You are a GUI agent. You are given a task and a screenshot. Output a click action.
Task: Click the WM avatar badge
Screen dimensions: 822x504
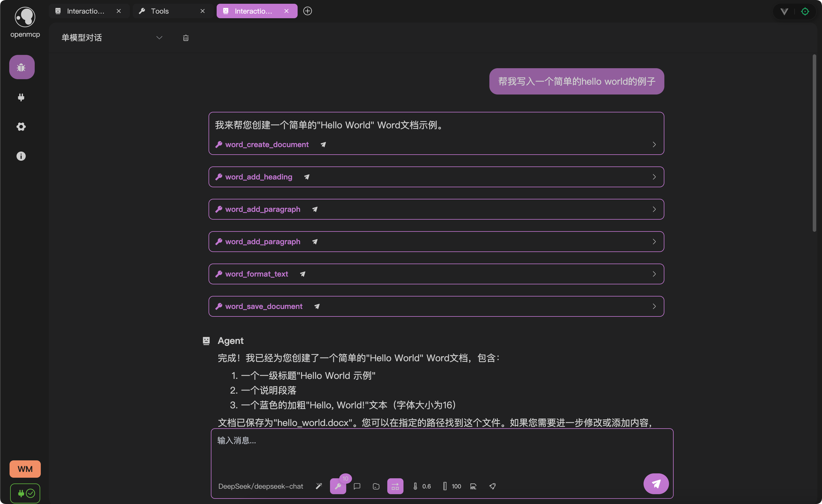coord(25,469)
